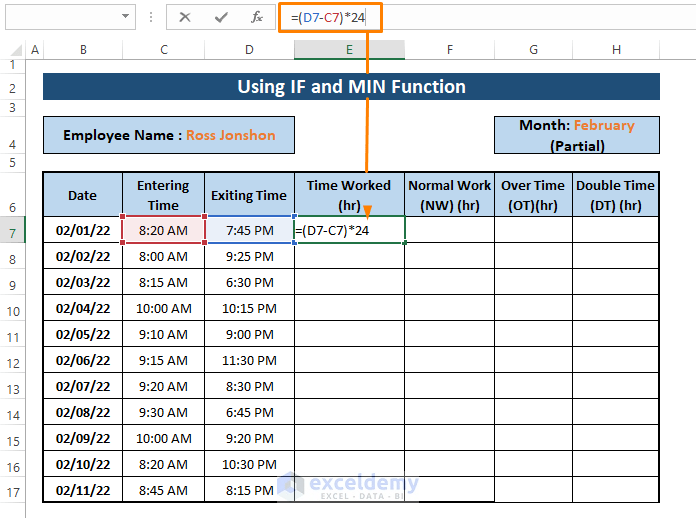
Task: Click the Normal Work (NW) (hr) heading
Action: coord(450,195)
